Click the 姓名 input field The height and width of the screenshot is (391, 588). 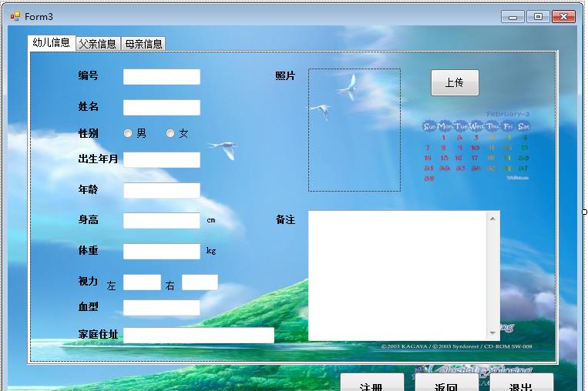[162, 108]
